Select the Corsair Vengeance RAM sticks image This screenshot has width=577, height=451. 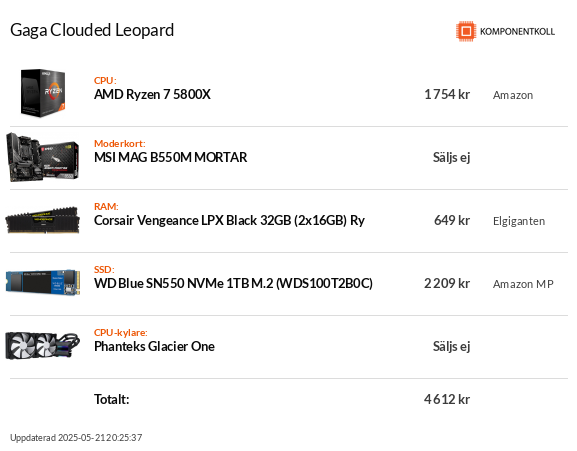click(x=43, y=220)
